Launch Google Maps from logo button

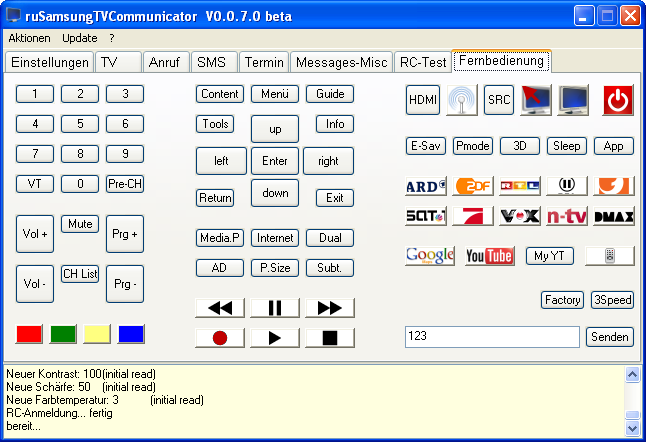(x=430, y=256)
